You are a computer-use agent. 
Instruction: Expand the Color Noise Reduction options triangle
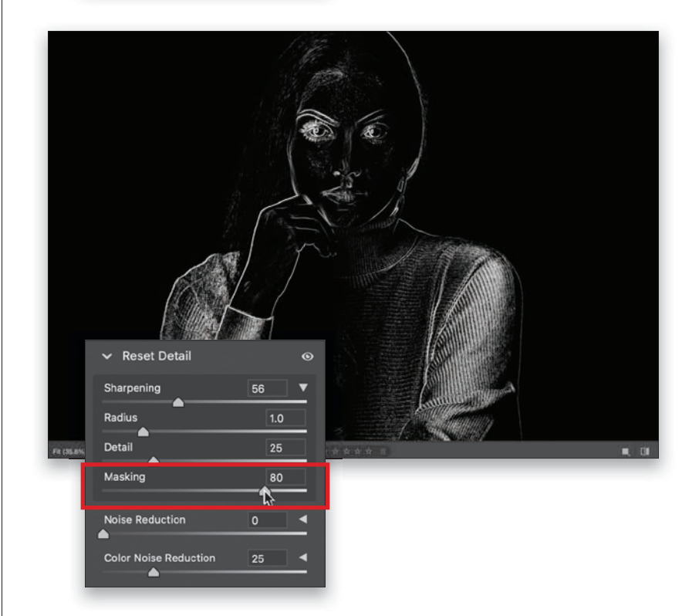click(x=302, y=557)
